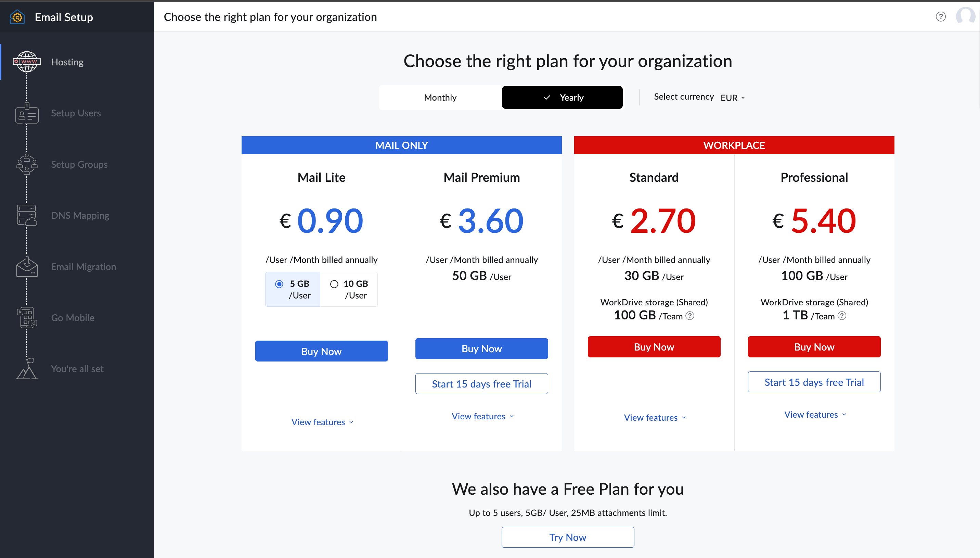Select the 10 GB per user option
This screenshot has height=558, width=980.
tap(334, 284)
